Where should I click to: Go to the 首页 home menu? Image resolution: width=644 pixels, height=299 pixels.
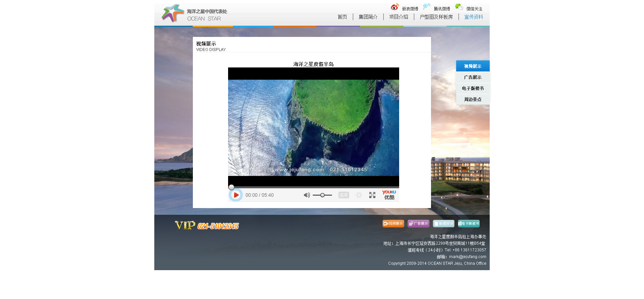click(342, 17)
